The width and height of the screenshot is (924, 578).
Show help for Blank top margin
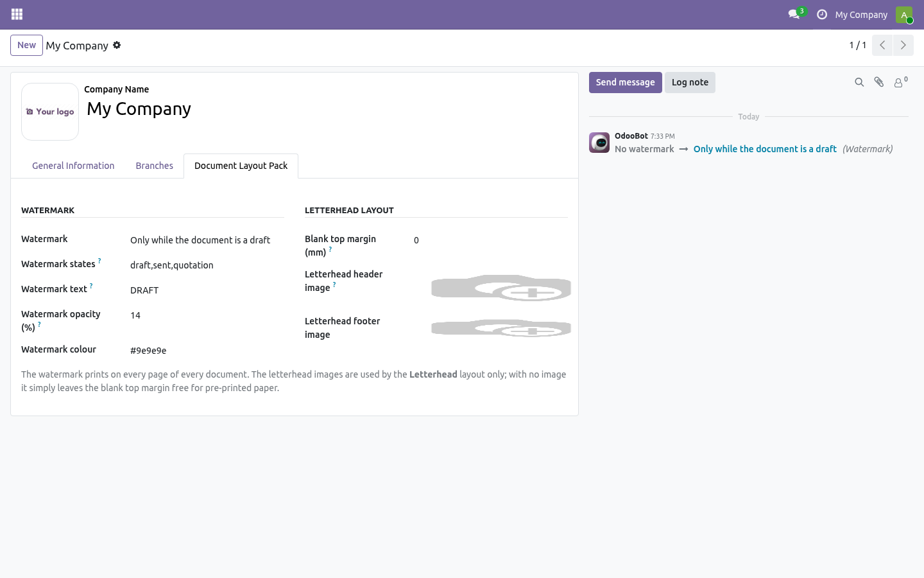coord(330,249)
